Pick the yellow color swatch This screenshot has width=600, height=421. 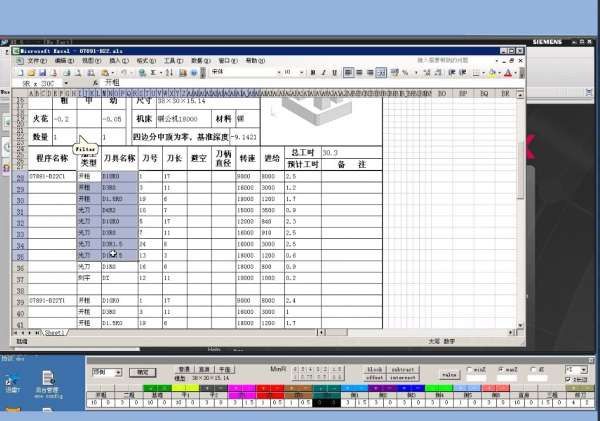(x=185, y=388)
